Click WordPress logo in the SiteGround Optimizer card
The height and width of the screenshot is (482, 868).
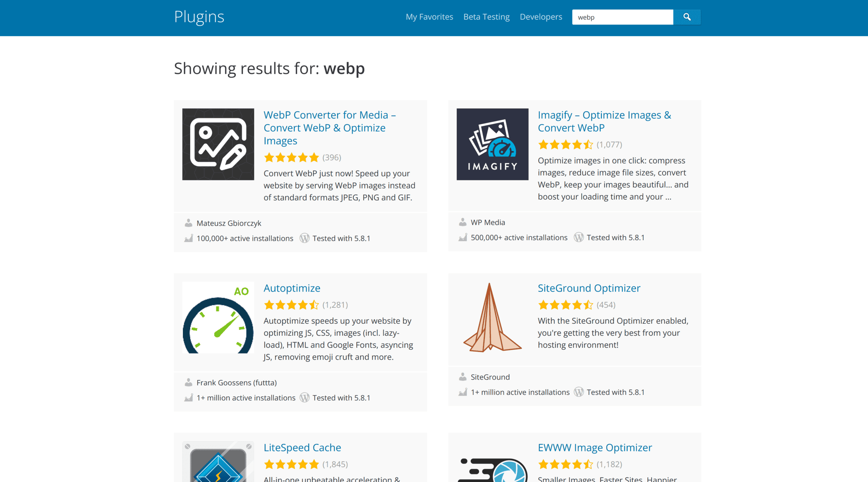579,392
